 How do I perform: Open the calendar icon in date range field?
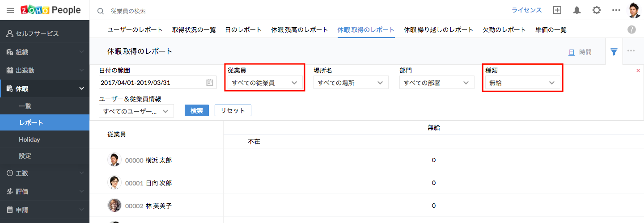[209, 83]
